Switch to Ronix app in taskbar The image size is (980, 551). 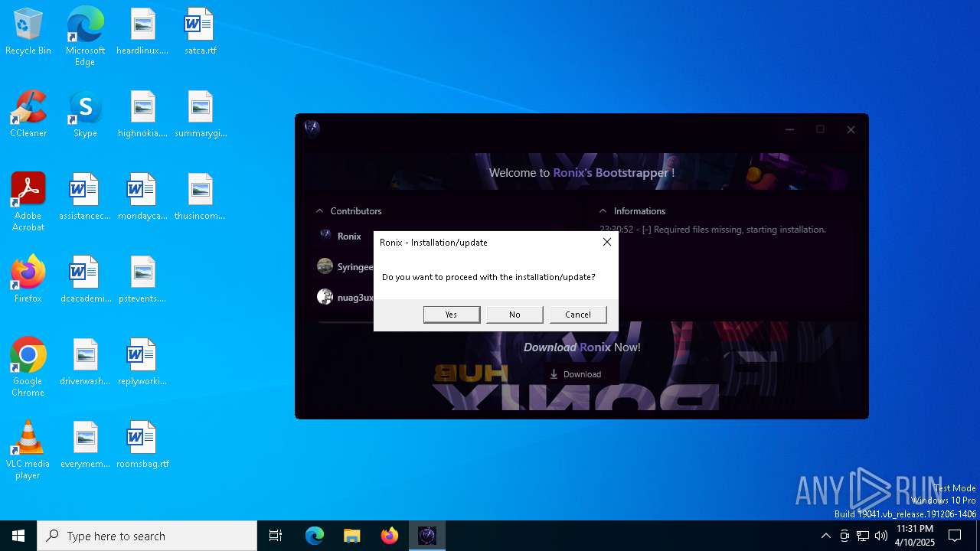click(x=427, y=536)
